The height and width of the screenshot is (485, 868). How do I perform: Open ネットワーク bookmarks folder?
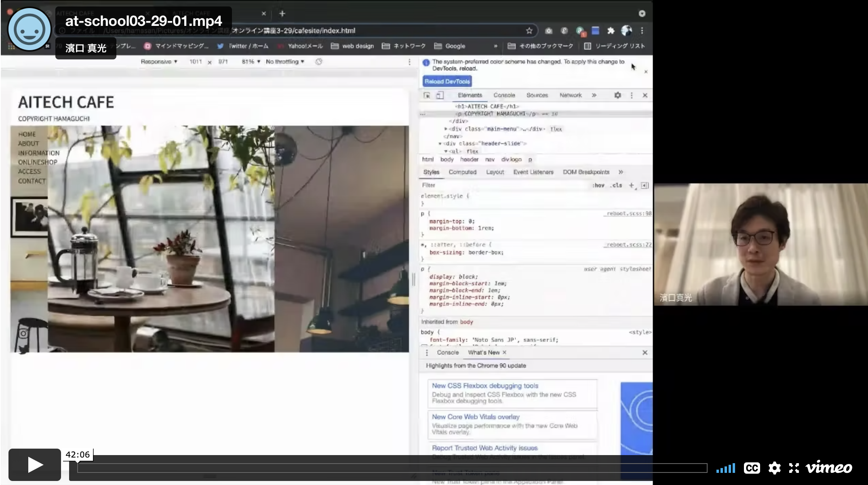click(x=404, y=46)
